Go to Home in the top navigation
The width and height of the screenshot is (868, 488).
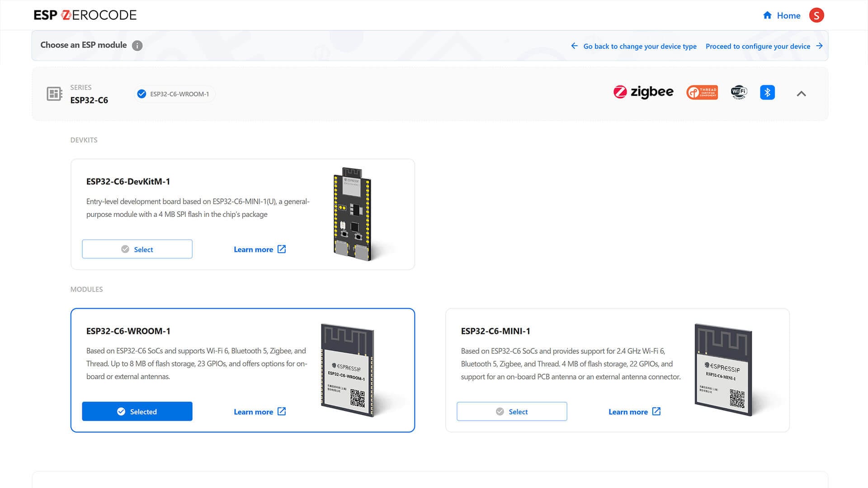tap(782, 15)
